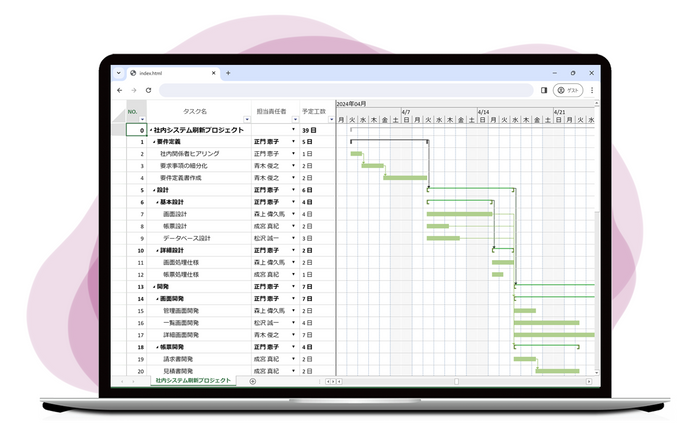The width and height of the screenshot is (700, 429).
Task: Close the index.html tab
Action: pyautogui.click(x=212, y=73)
